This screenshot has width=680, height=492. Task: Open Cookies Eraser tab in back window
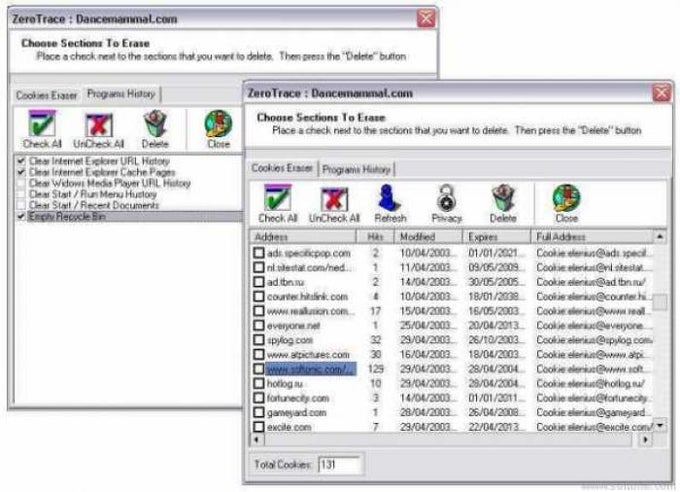46,95
